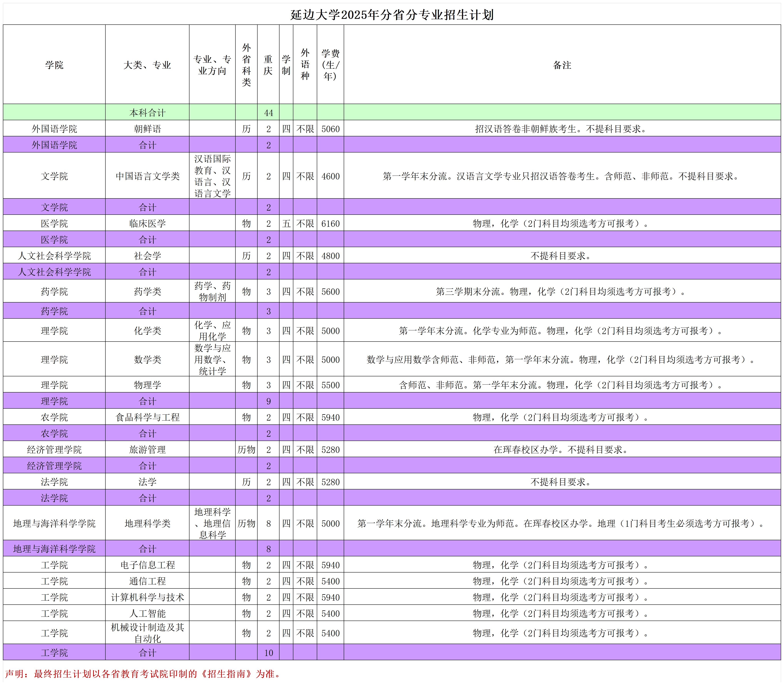This screenshot has height=685, width=784.
Task: Click the 法学 major cell
Action: [x=147, y=481]
